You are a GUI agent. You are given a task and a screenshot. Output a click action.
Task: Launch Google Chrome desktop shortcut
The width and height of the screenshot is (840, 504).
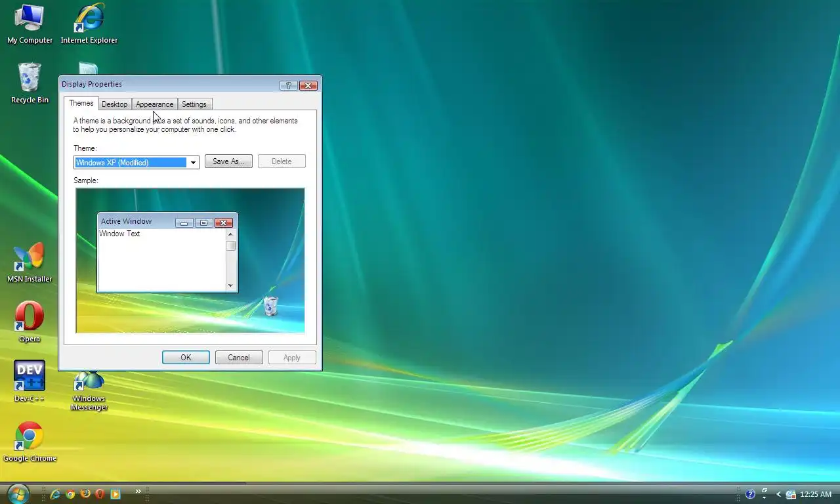[x=30, y=442]
